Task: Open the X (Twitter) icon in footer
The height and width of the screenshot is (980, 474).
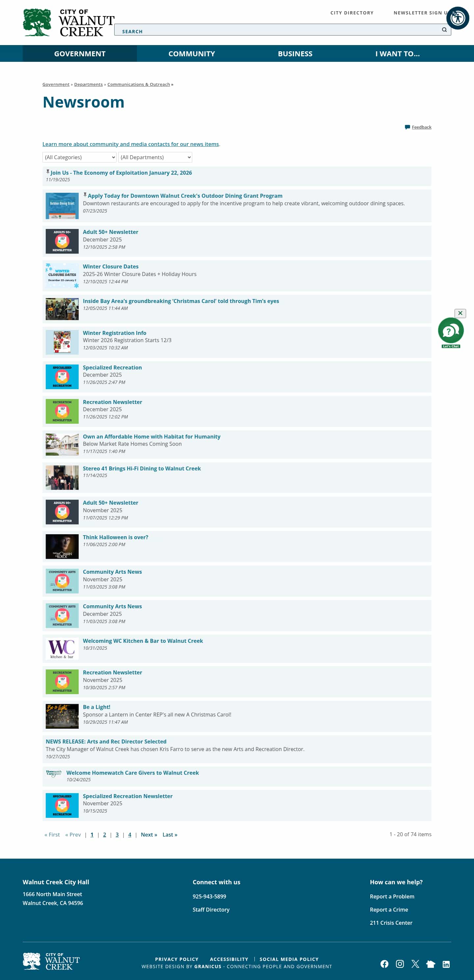Action: [415, 964]
